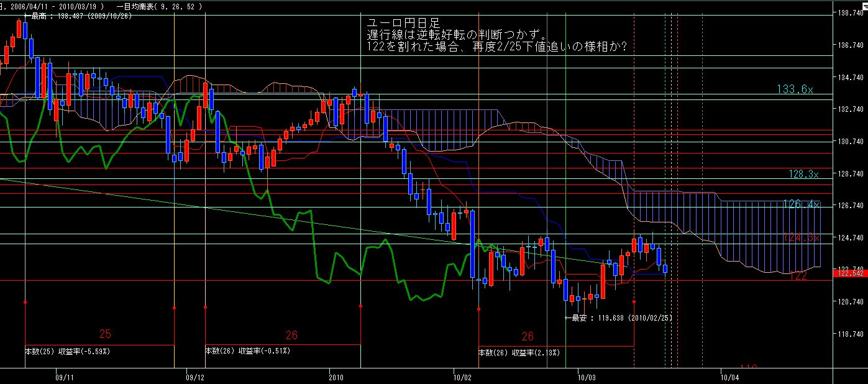
Task: Click the current price tag 122.542
Action: point(851,272)
